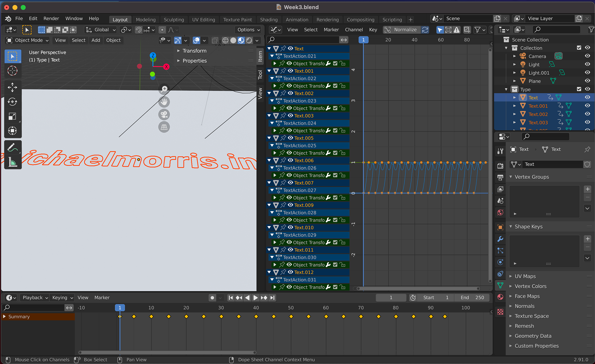Click the use preview range clock icon
The image size is (595, 364).
click(x=413, y=298)
